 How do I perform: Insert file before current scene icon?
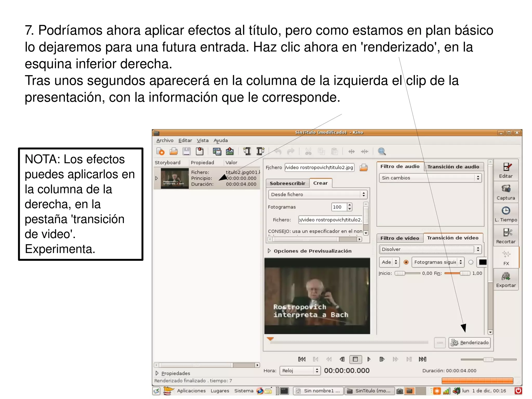[x=247, y=151]
